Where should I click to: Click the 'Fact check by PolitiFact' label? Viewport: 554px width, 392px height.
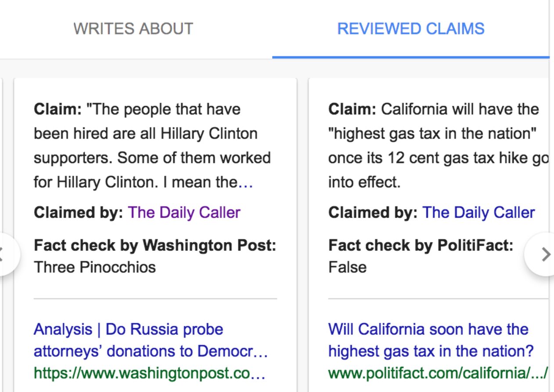click(421, 246)
